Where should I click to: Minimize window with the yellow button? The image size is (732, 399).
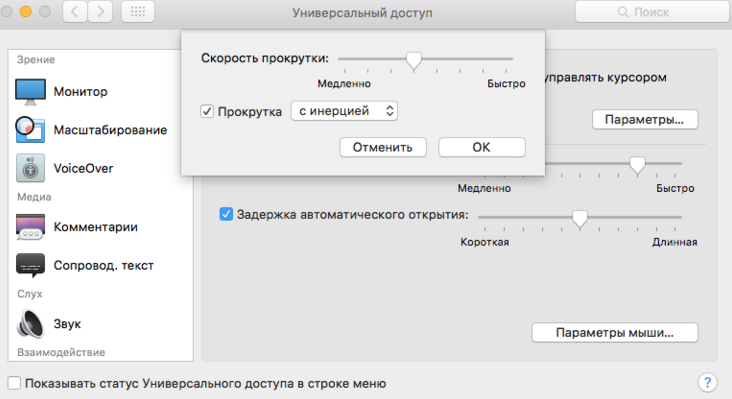[x=26, y=12]
